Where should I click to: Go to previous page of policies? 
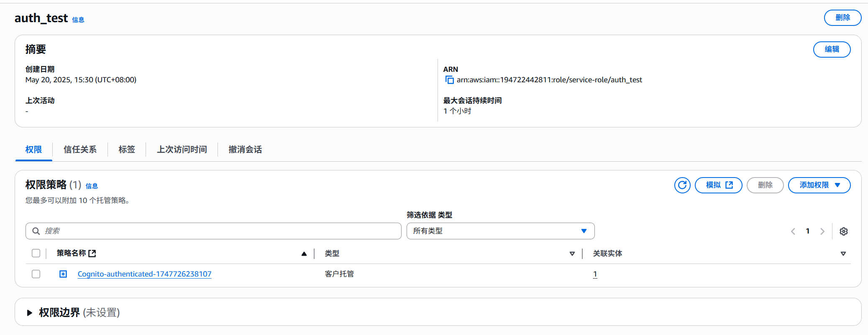[793, 231]
